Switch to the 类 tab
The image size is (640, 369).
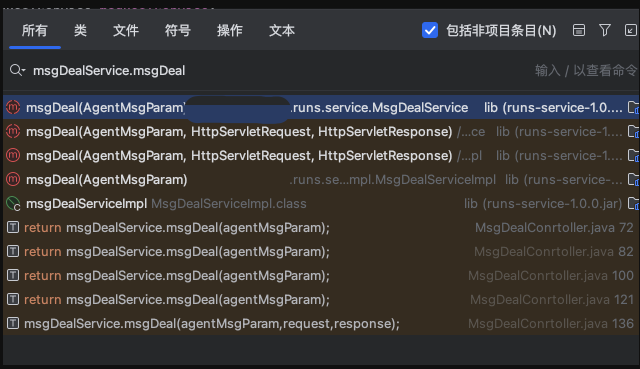pyautogui.click(x=80, y=31)
